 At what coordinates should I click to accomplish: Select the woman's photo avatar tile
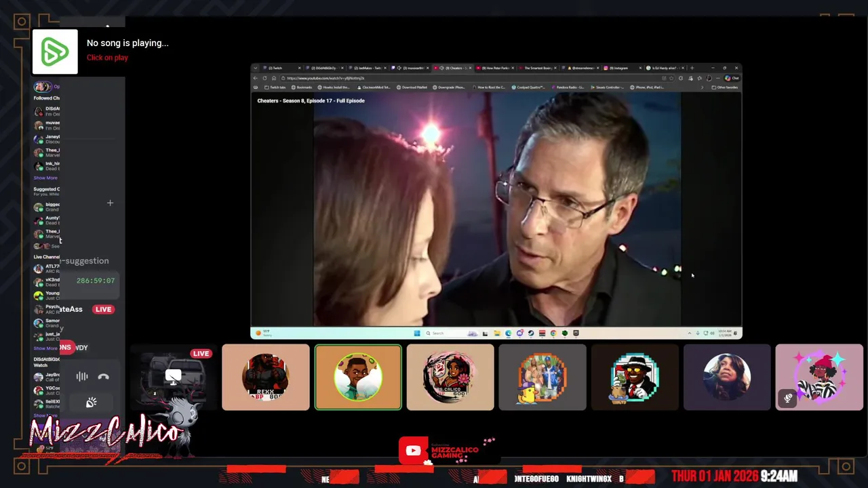727,378
